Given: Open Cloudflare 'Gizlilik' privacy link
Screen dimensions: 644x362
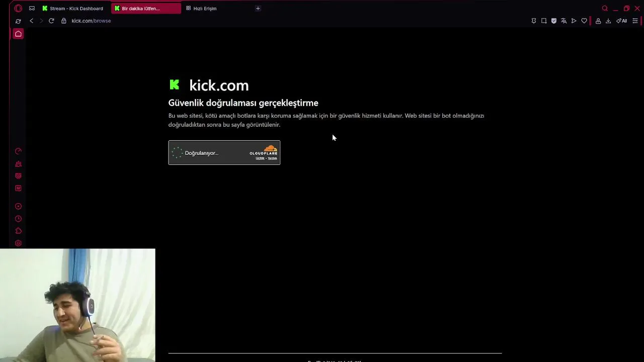Looking at the screenshot, I should point(260,158).
